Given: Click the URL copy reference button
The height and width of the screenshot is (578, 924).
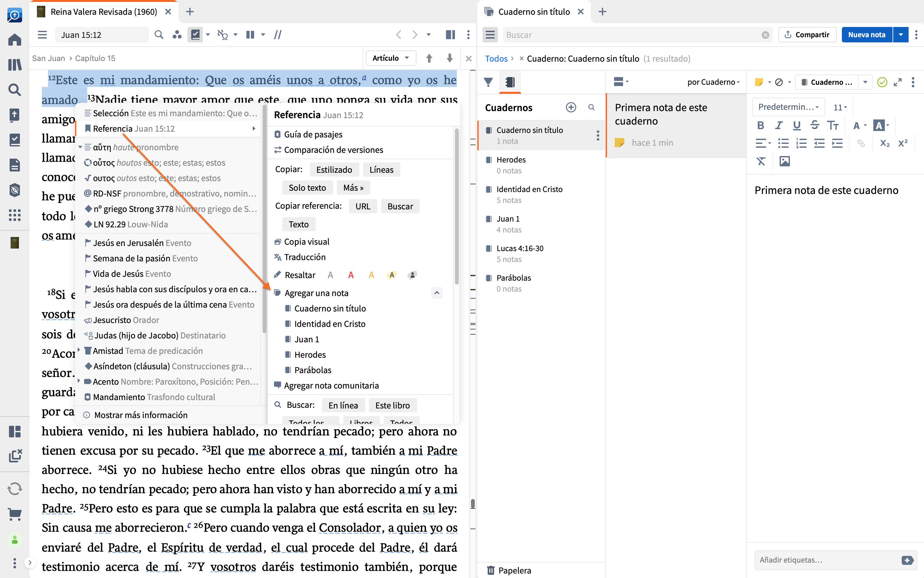Looking at the screenshot, I should click(363, 206).
